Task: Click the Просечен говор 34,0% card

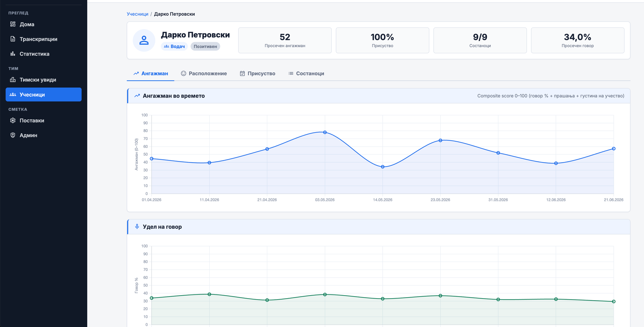Action: (x=578, y=40)
